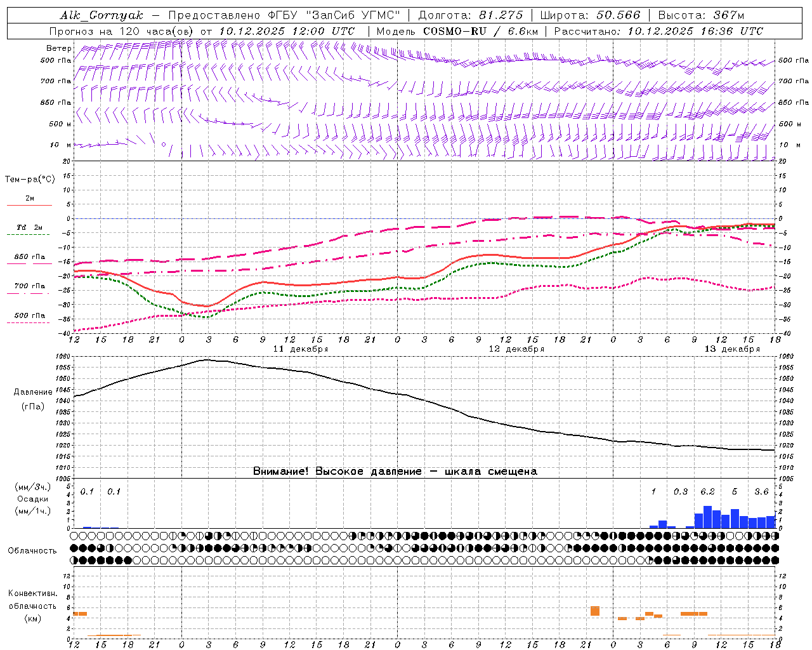Click the Облачность panel label
The image size is (812, 650).
[32, 551]
